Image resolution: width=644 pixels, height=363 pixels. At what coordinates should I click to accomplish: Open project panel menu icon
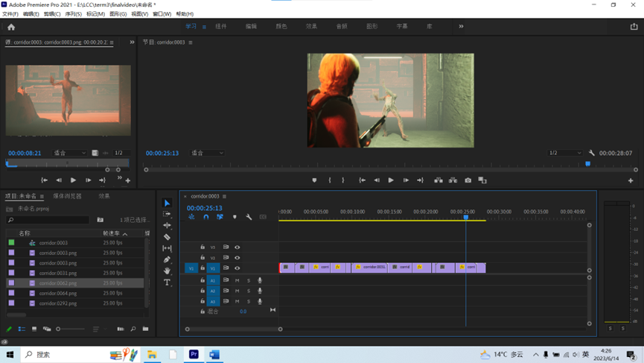42,196
